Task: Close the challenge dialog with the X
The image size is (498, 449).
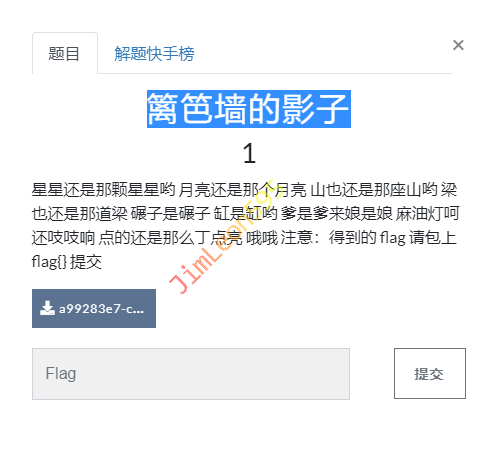Action: (458, 45)
